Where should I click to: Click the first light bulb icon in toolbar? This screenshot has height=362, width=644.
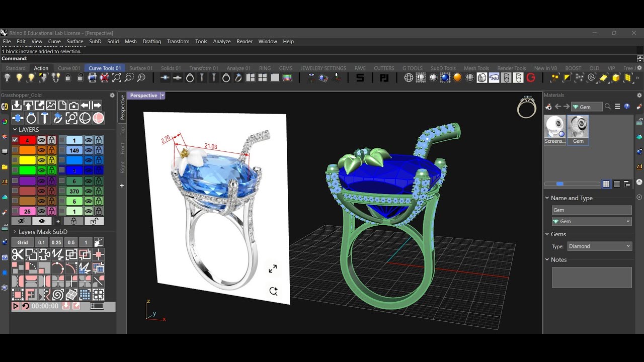tap(7, 78)
